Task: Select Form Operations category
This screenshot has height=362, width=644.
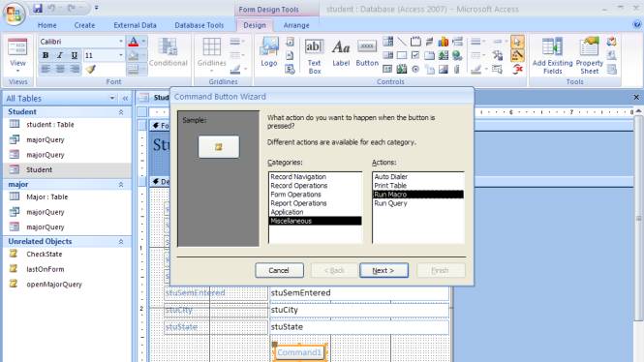Action: [315, 195]
